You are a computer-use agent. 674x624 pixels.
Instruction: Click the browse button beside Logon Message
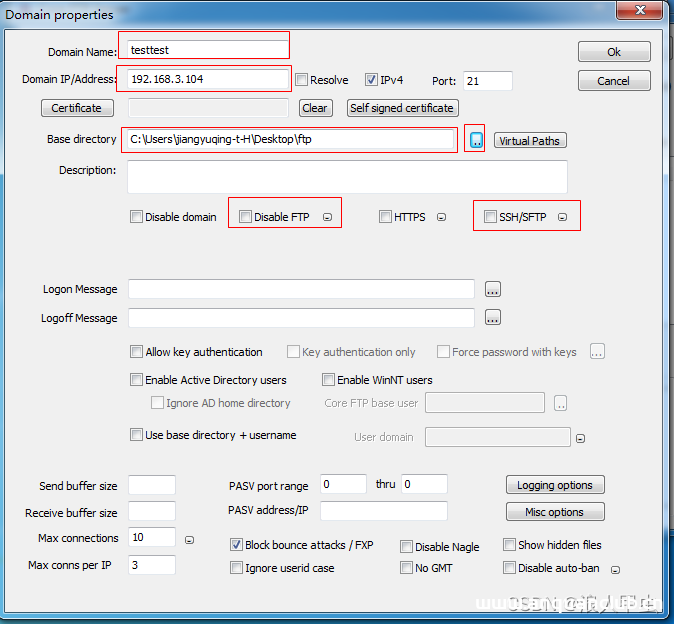(492, 290)
